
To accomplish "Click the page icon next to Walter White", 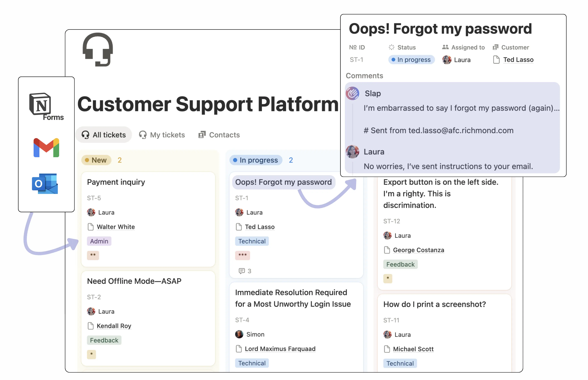I will click(x=90, y=227).
